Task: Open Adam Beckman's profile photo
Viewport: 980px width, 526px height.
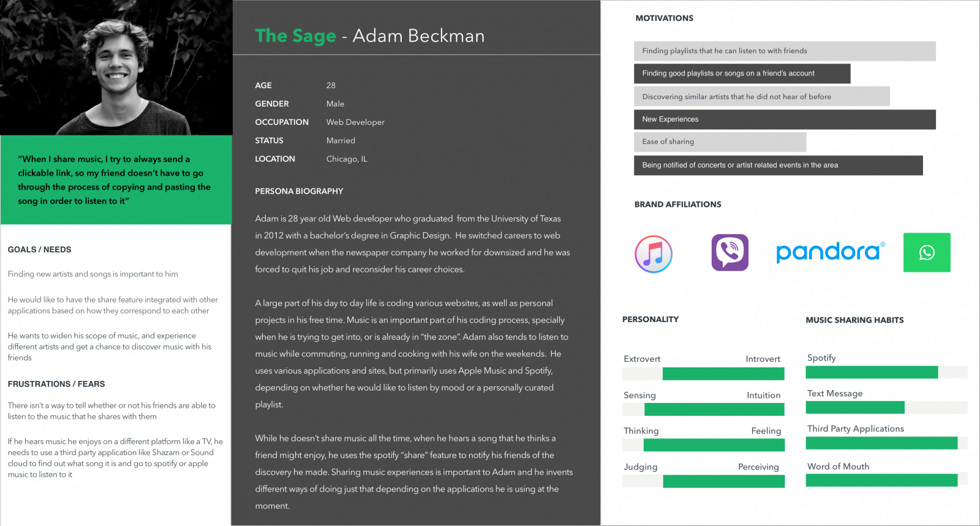Action: 116,67
